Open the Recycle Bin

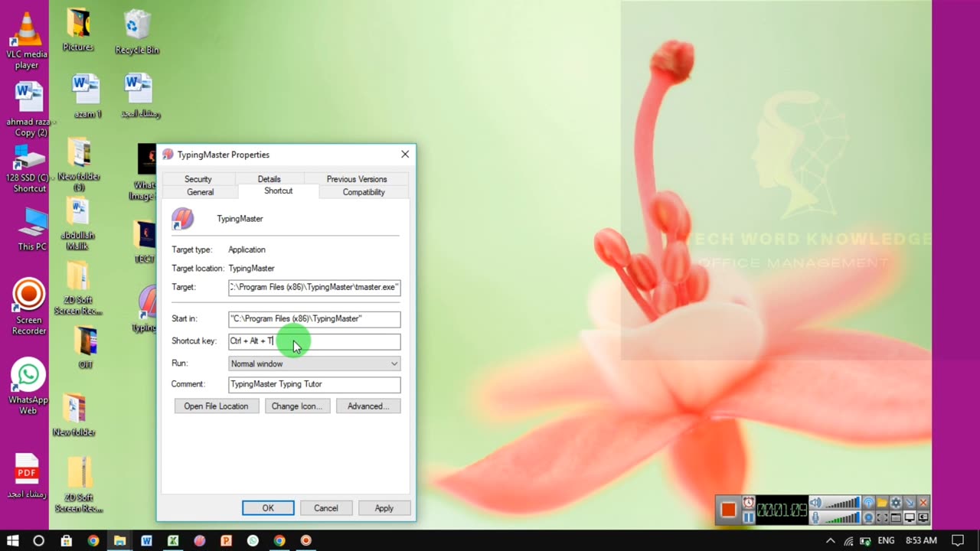137,32
